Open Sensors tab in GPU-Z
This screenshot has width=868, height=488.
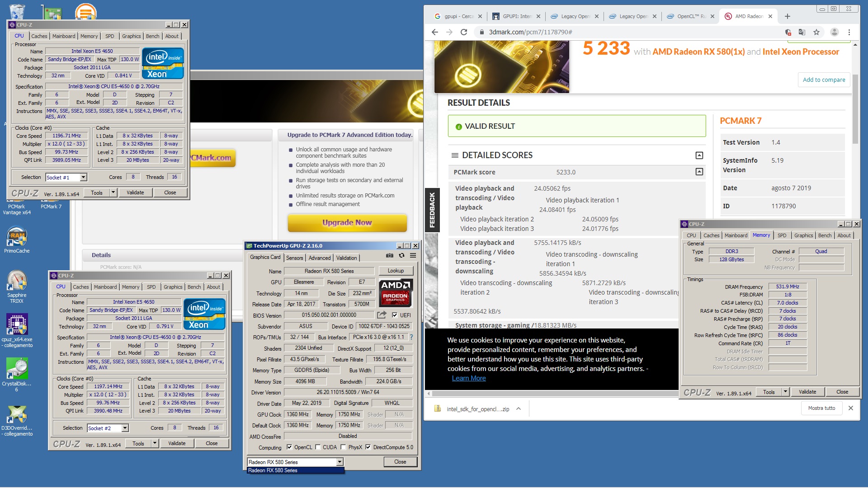[x=295, y=258]
